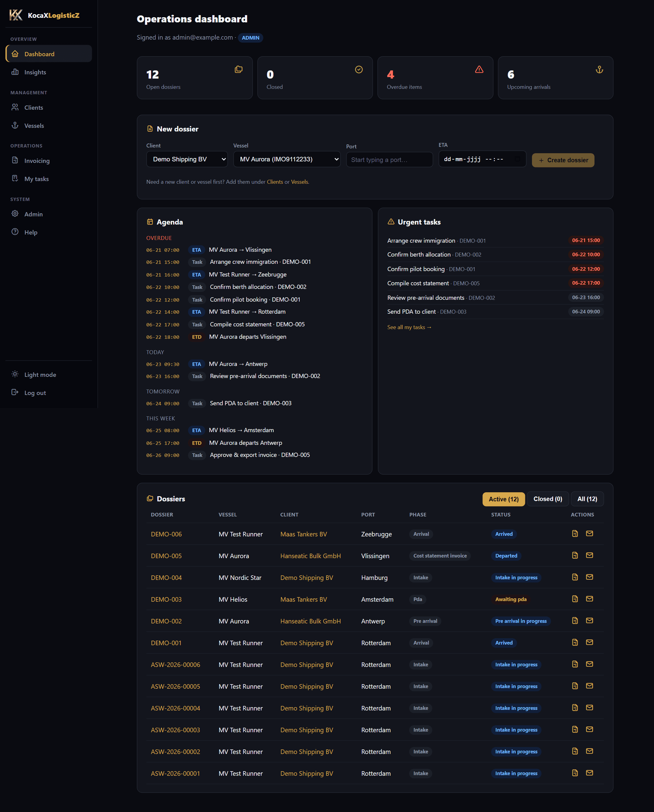
Task: Click mail icon for DEMO-005 row
Action: [590, 555]
